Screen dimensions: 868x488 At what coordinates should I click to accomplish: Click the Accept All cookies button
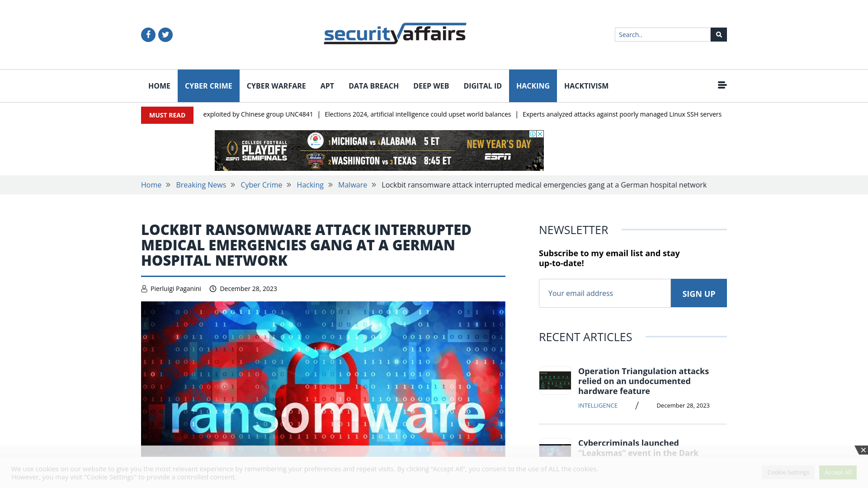[x=838, y=472]
